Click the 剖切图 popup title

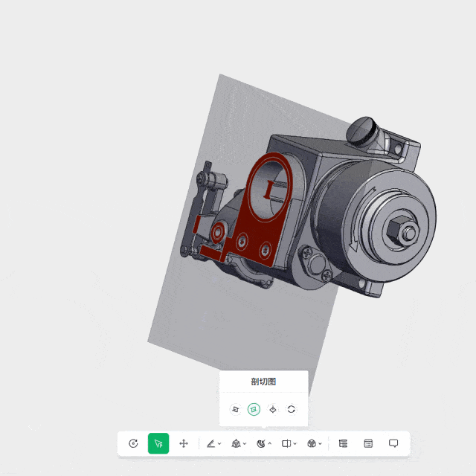coord(263,382)
